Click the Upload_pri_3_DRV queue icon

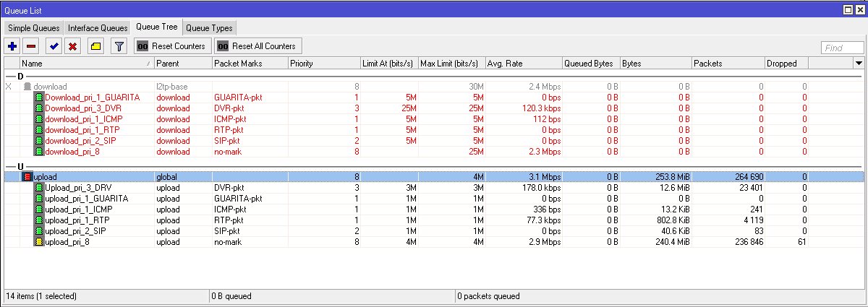pos(39,188)
